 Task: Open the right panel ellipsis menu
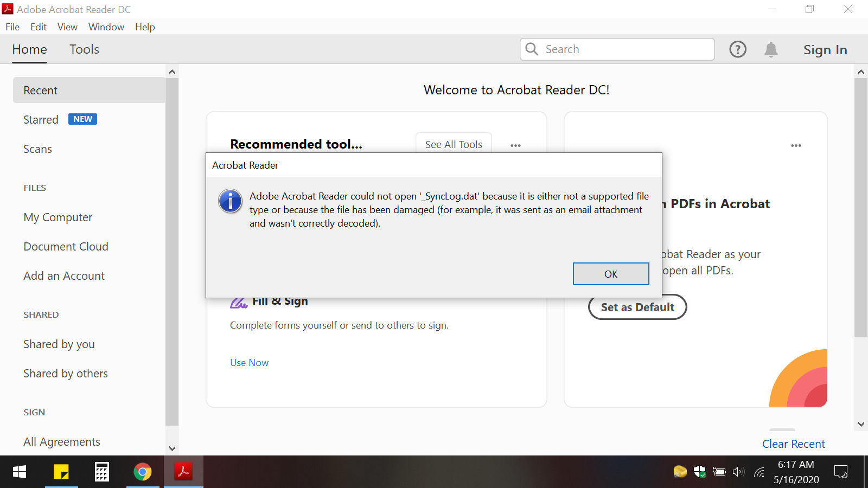(x=796, y=145)
